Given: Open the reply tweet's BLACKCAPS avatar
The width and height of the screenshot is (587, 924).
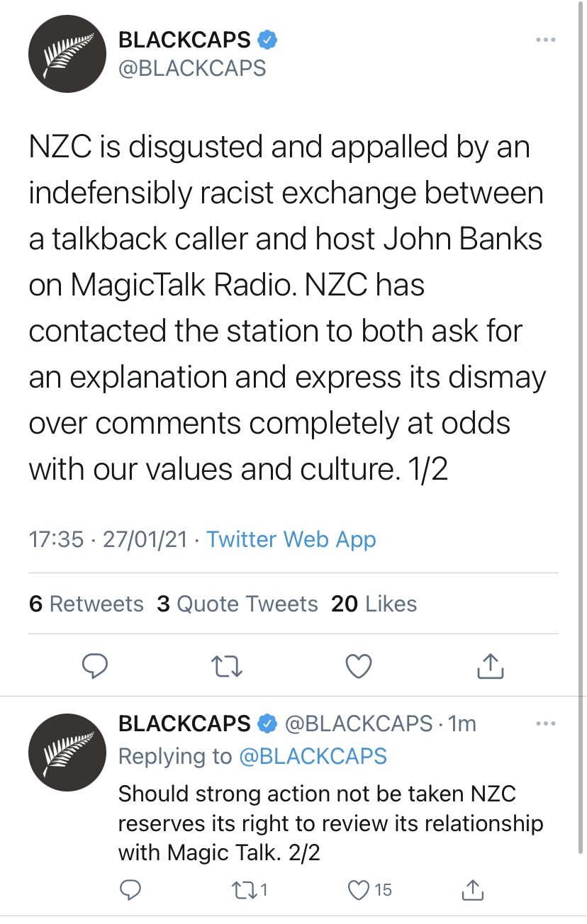Looking at the screenshot, I should coord(62,753).
